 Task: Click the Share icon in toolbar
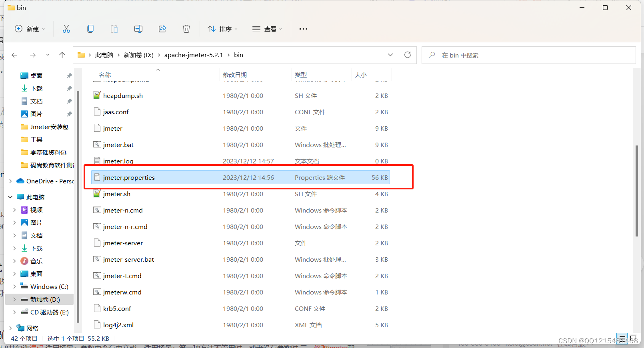click(x=162, y=29)
